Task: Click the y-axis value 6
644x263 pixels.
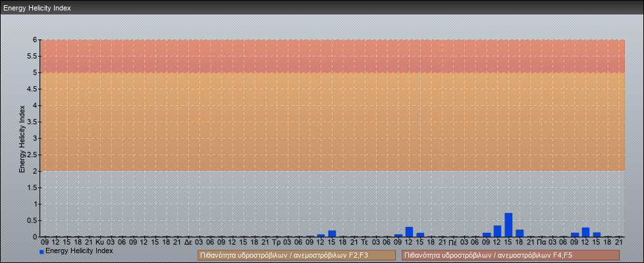Action: click(x=36, y=40)
